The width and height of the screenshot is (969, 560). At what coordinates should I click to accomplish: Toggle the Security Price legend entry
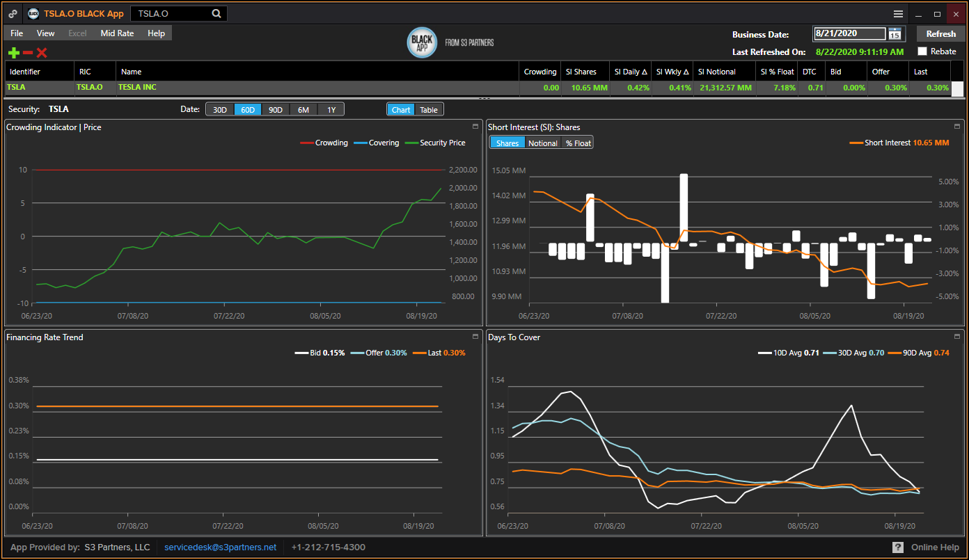click(435, 143)
